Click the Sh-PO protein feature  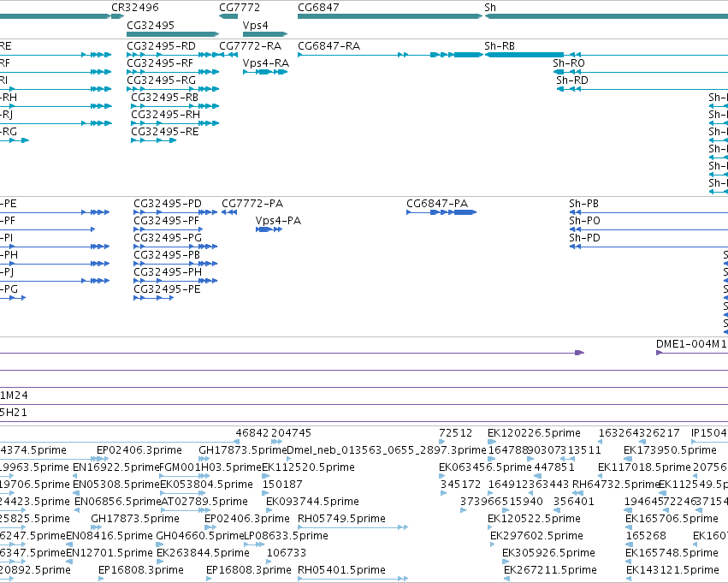[648, 229]
